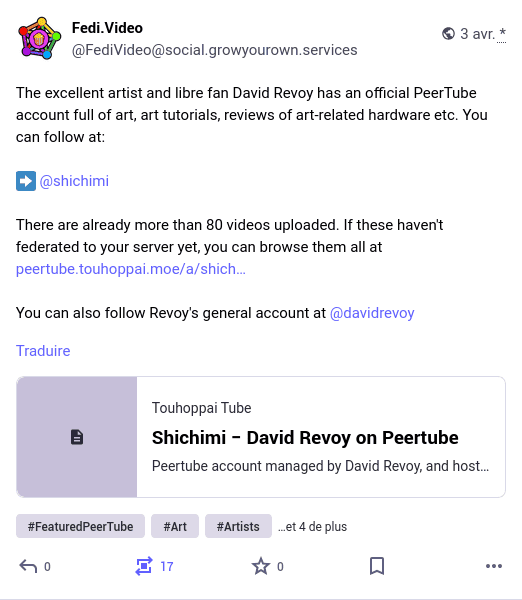Click the document icon on link card

tap(77, 437)
